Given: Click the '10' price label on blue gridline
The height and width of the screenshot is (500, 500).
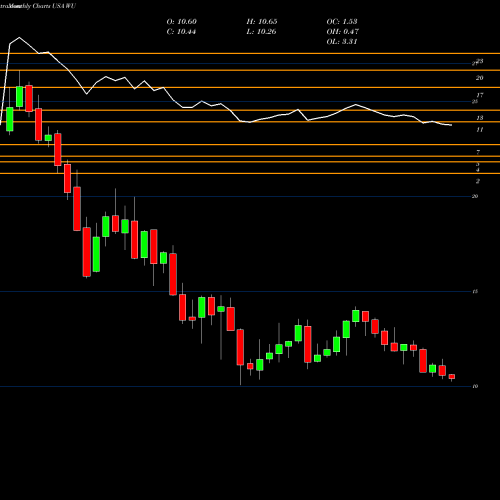Looking at the screenshot, I should [x=475, y=386].
